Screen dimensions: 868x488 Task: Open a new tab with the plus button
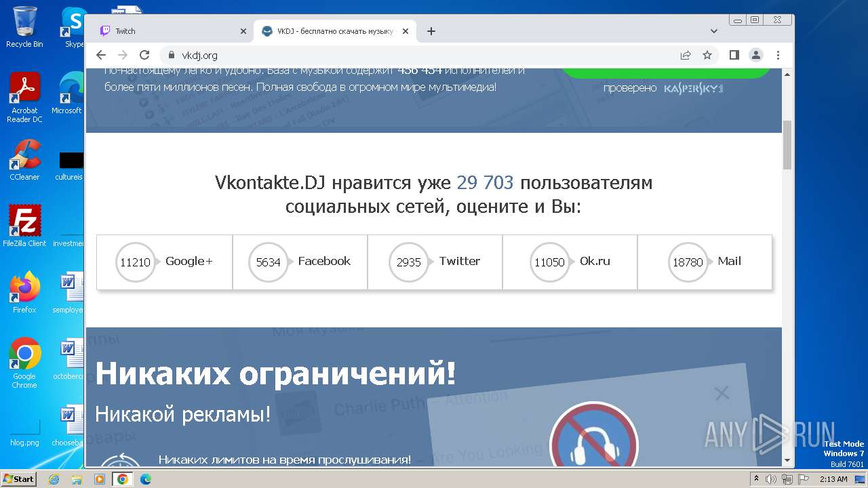pos(431,31)
